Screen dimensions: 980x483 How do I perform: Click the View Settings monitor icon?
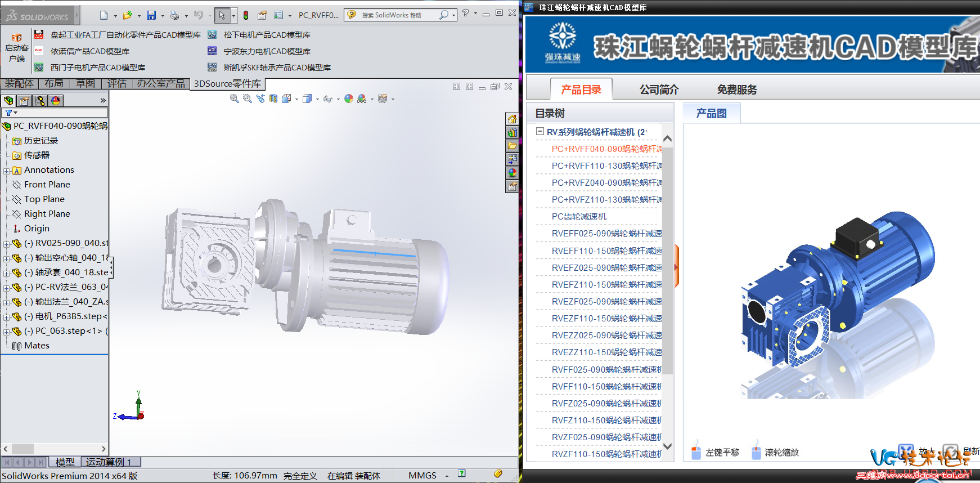click(x=383, y=99)
